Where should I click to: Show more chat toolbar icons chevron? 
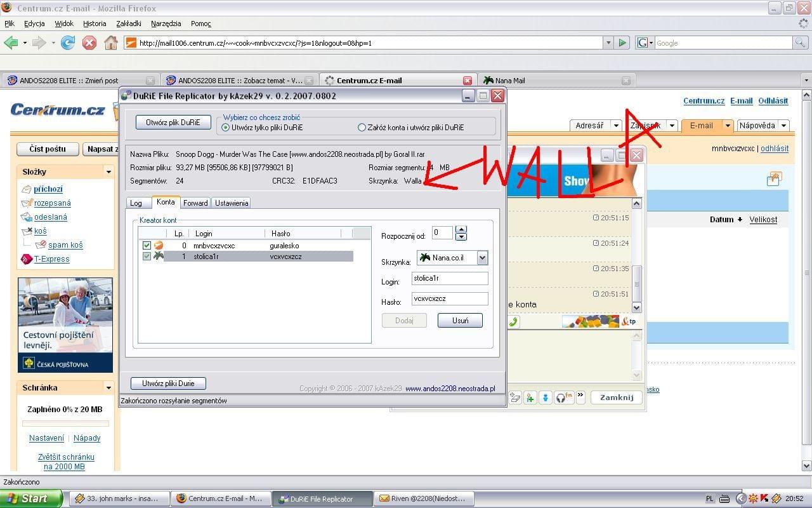580,395
